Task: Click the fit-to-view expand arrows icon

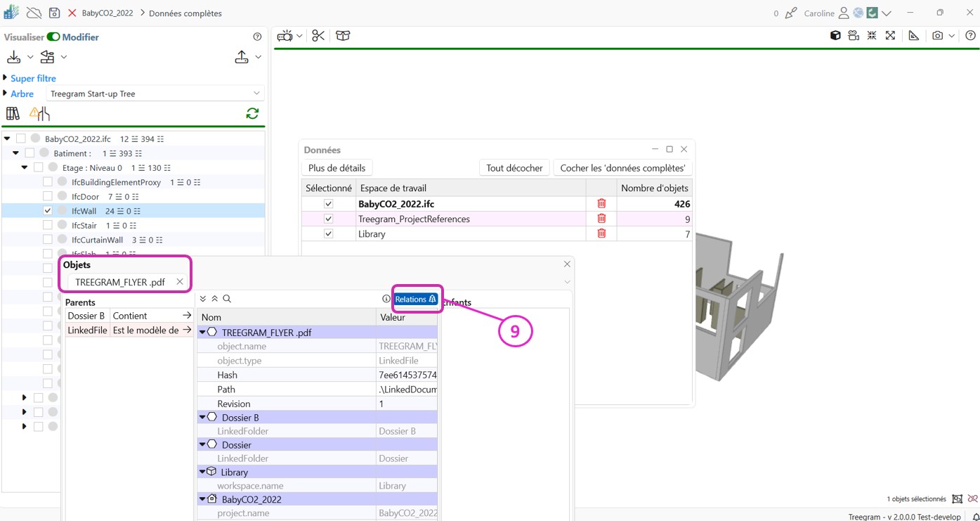Action: click(x=890, y=36)
